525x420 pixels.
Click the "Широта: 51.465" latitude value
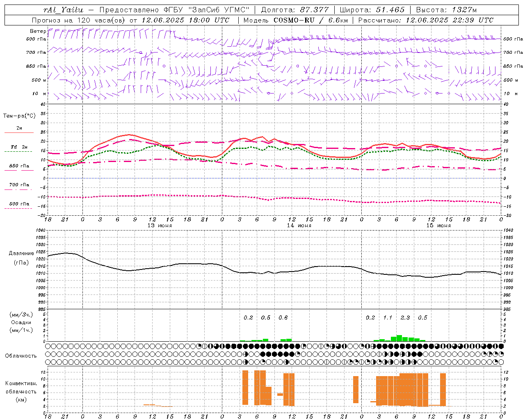pyautogui.click(x=372, y=10)
